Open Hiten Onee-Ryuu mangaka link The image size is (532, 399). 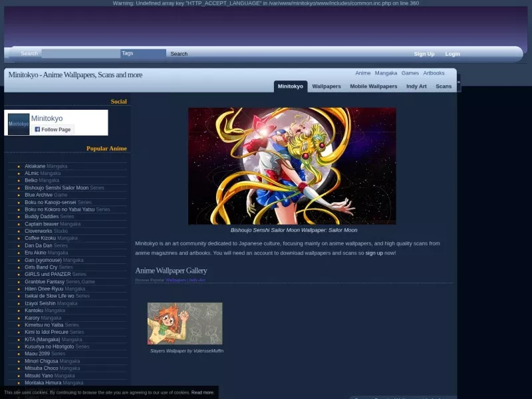click(x=44, y=289)
